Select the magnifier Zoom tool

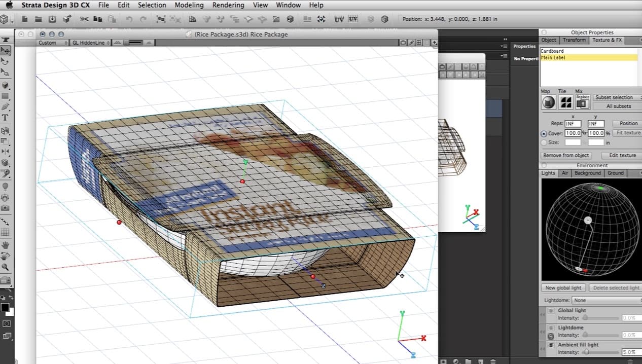[5, 267]
